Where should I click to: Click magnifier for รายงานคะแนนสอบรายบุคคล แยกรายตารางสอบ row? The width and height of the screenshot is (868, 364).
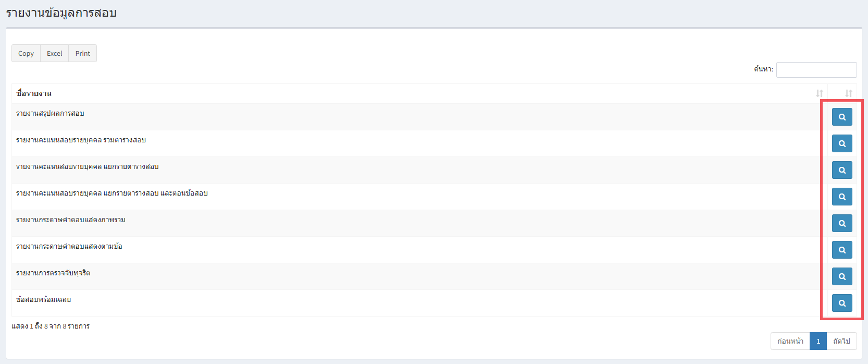pyautogui.click(x=842, y=170)
